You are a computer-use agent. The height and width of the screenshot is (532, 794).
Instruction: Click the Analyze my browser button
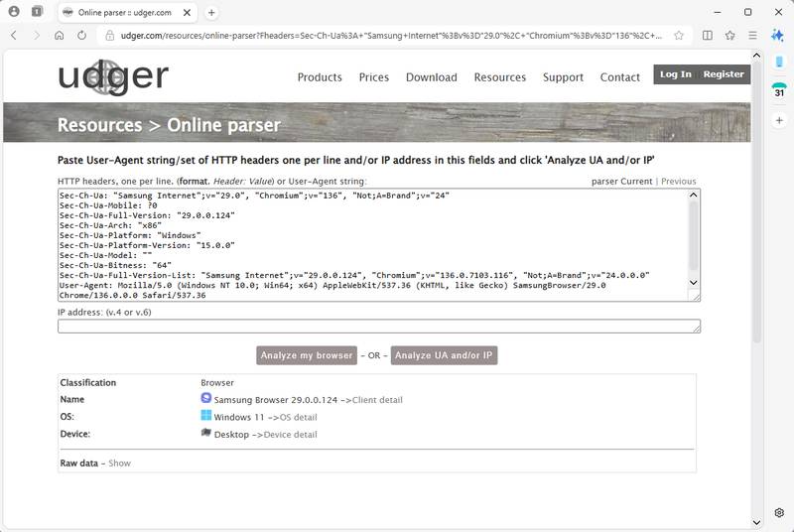(x=307, y=355)
